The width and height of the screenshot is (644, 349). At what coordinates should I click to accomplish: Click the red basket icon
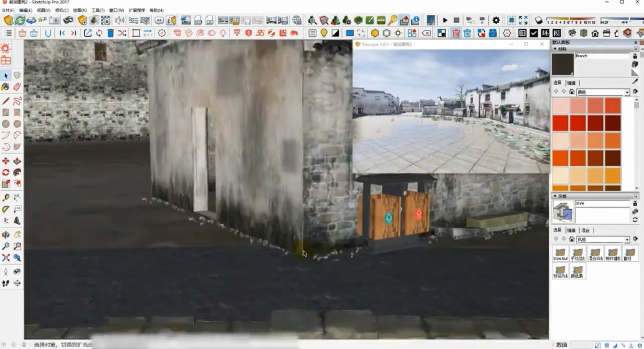coord(22,33)
